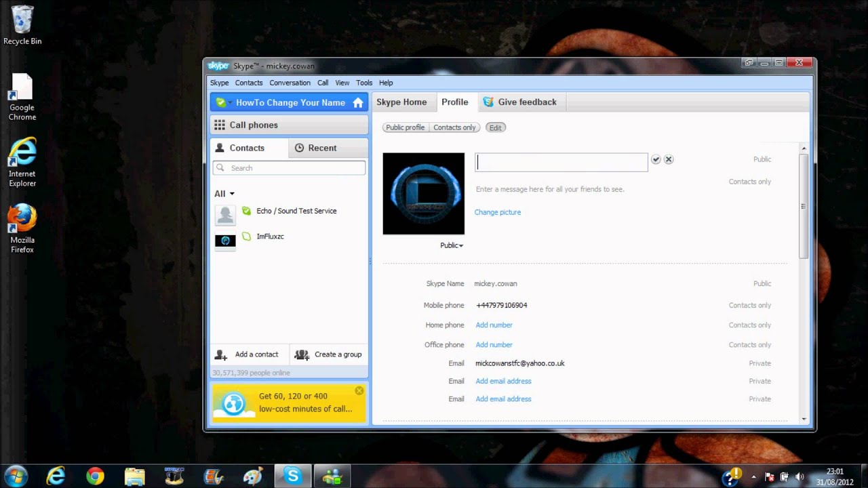Screen dimensions: 868x488
Task: Click the search magnifier icon
Action: (x=220, y=167)
